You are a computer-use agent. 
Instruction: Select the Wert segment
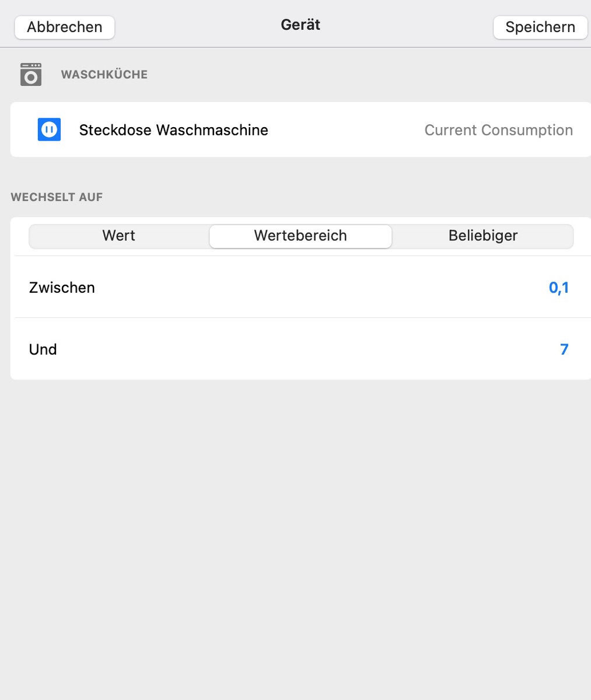pos(118,236)
